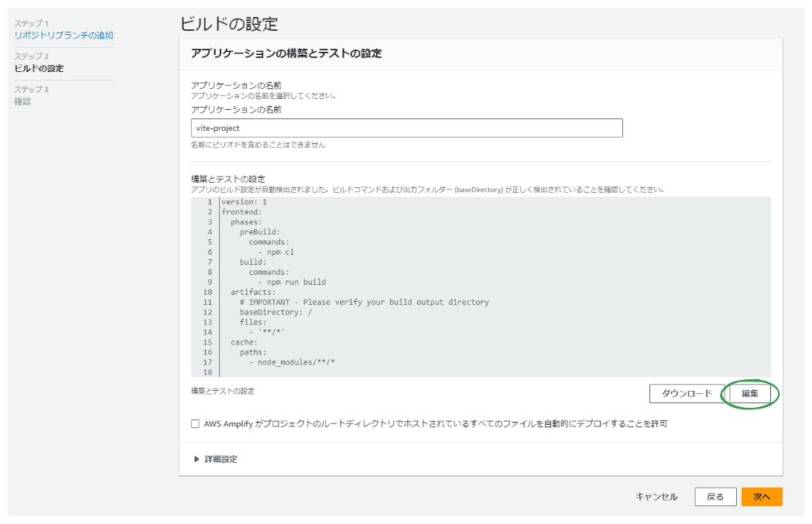The height and width of the screenshot is (524, 812).
Task: Click the 'baseDirectory: /' line
Action: [276, 312]
